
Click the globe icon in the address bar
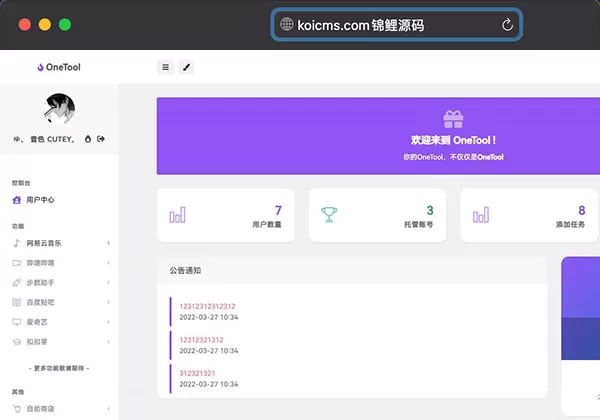(287, 24)
